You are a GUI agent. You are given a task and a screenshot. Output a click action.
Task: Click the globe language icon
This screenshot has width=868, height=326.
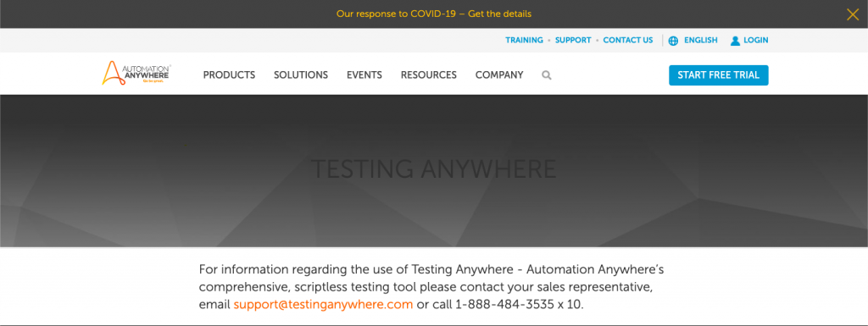tap(673, 41)
